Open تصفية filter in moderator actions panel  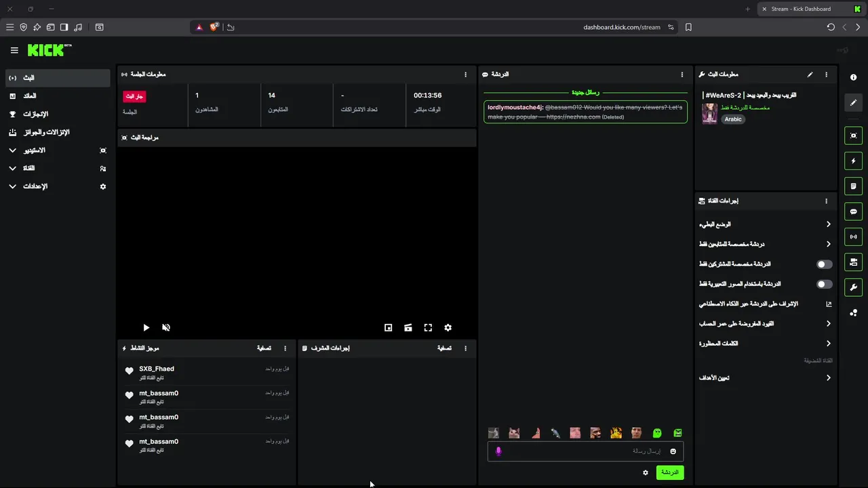444,348
